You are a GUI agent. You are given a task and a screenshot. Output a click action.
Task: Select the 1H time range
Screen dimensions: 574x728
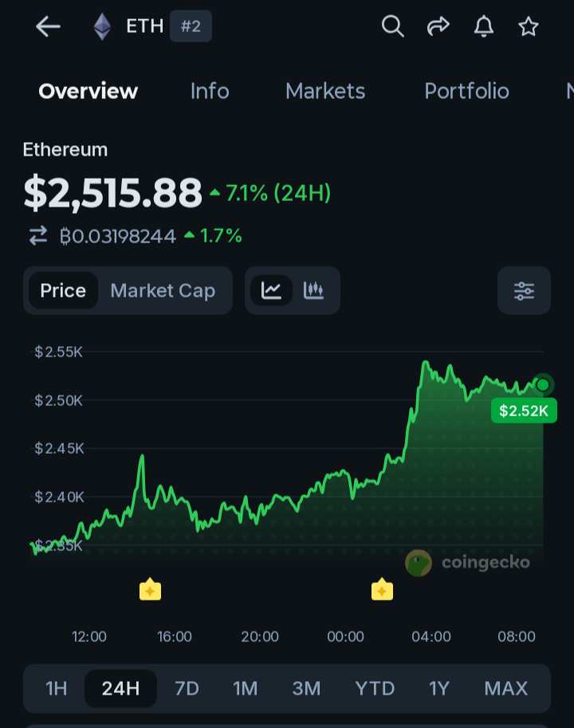coord(56,689)
